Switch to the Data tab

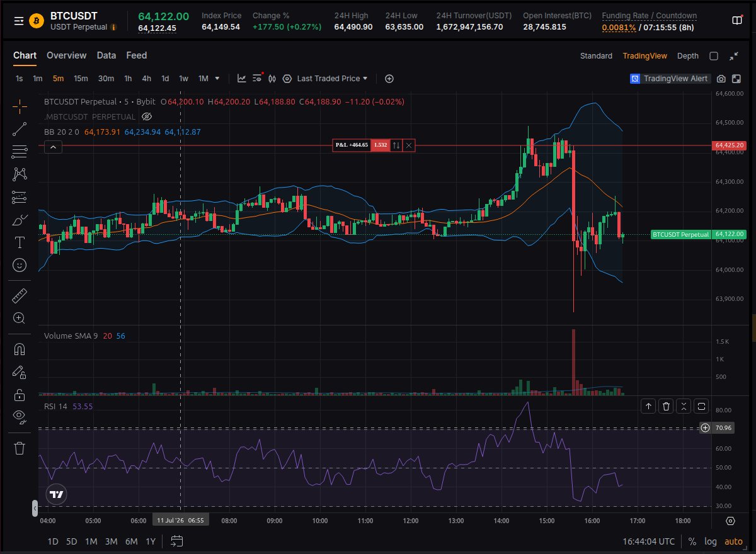[x=106, y=55]
